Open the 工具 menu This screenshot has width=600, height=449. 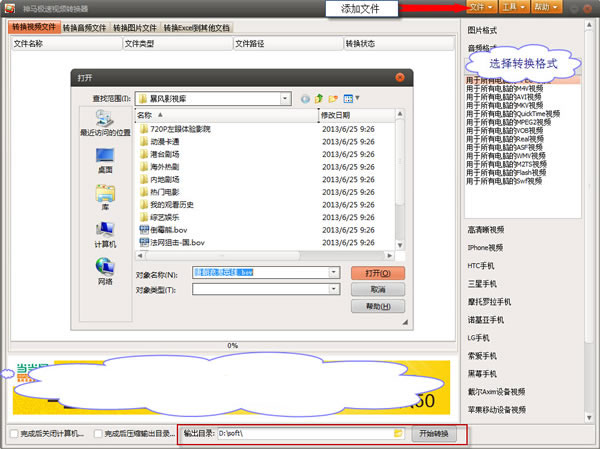pyautogui.click(x=514, y=7)
